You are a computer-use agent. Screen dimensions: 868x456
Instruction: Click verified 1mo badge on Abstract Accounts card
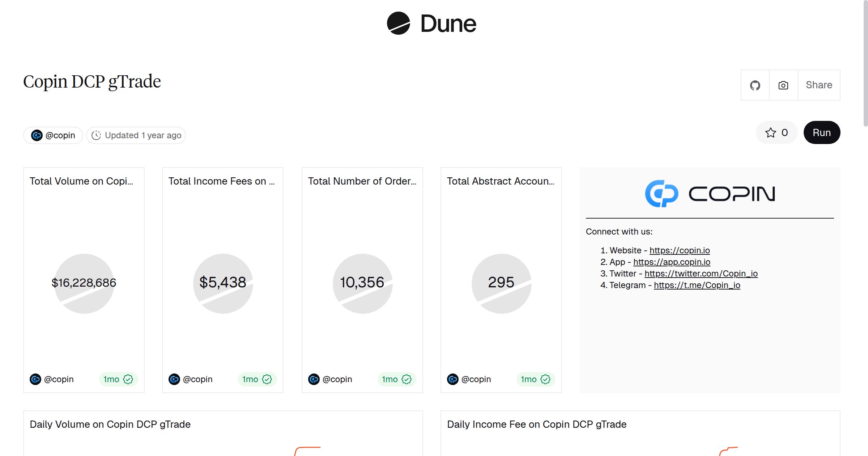pos(535,379)
